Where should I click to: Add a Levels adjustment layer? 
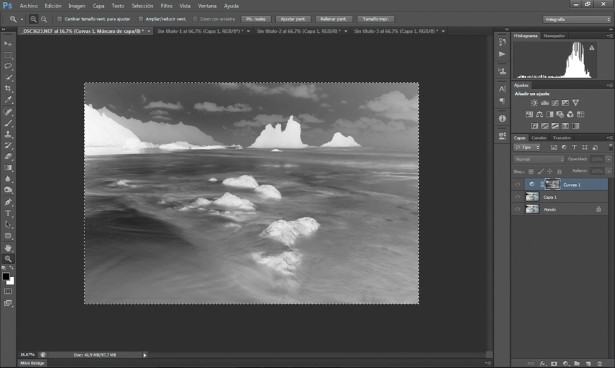pyautogui.click(x=544, y=103)
